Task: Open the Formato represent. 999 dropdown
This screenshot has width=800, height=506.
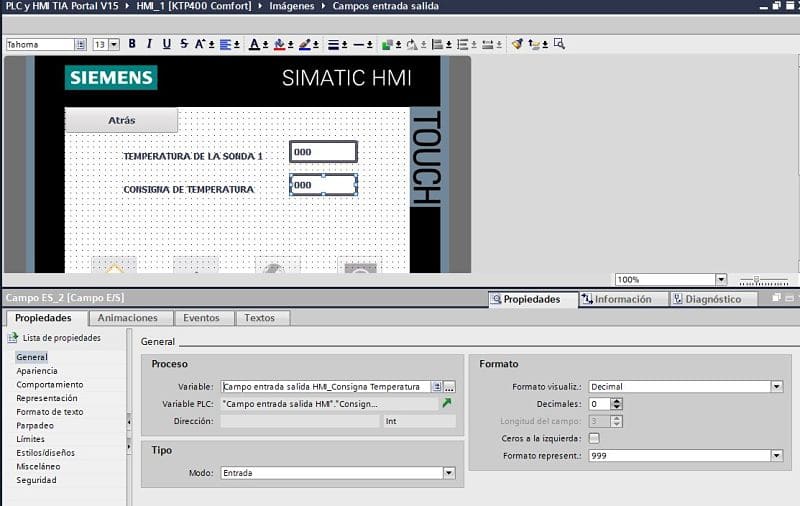Action: (777, 456)
